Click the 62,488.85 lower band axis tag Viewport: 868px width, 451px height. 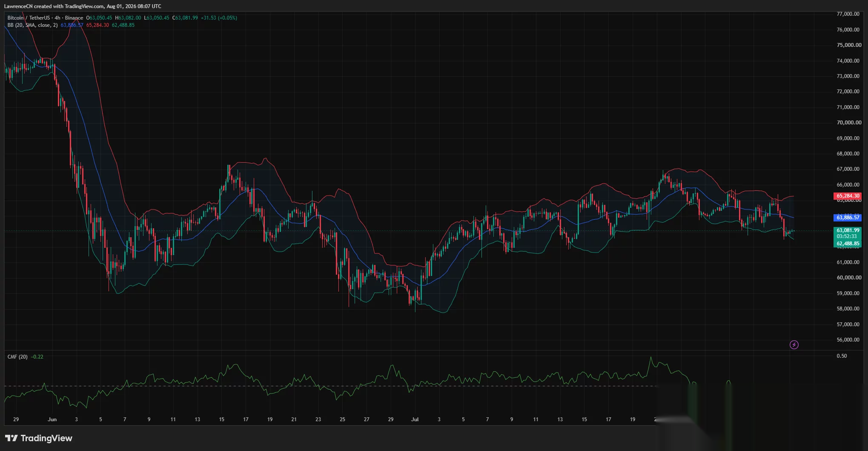848,244
